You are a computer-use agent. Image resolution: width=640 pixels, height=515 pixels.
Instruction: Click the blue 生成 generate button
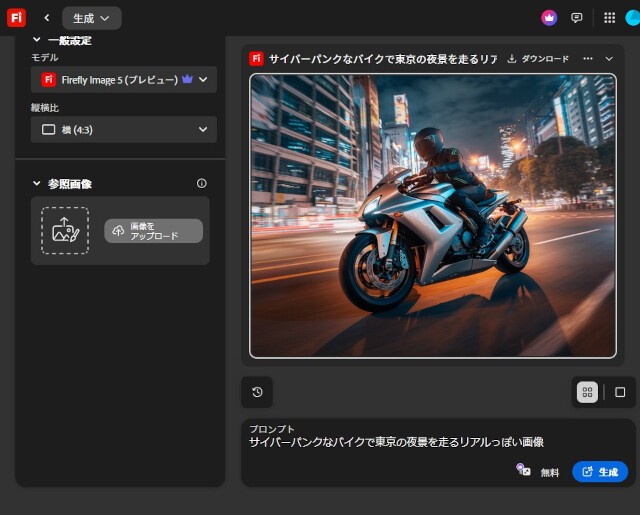tap(600, 472)
